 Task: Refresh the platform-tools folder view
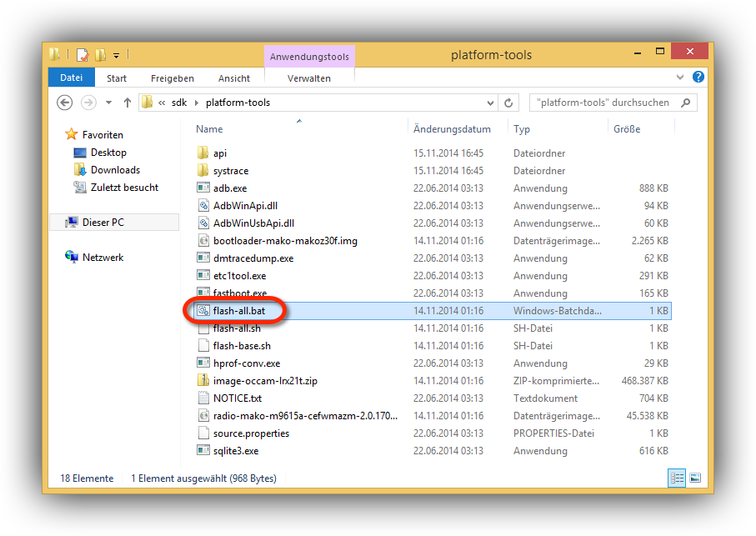click(508, 103)
